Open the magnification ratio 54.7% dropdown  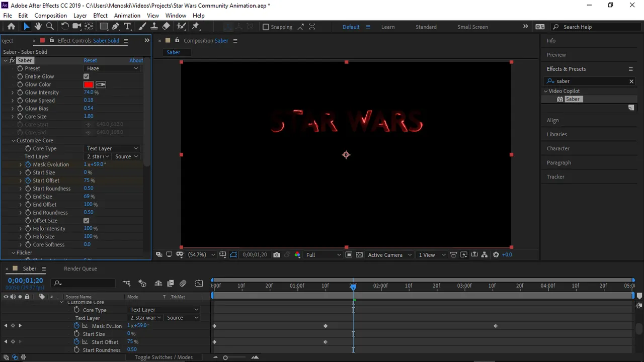tap(201, 255)
